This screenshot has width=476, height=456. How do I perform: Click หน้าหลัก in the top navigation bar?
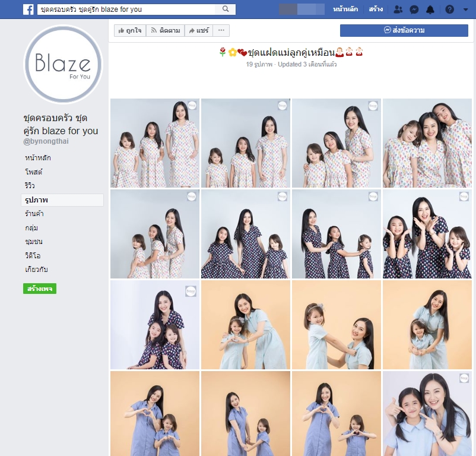[346, 9]
